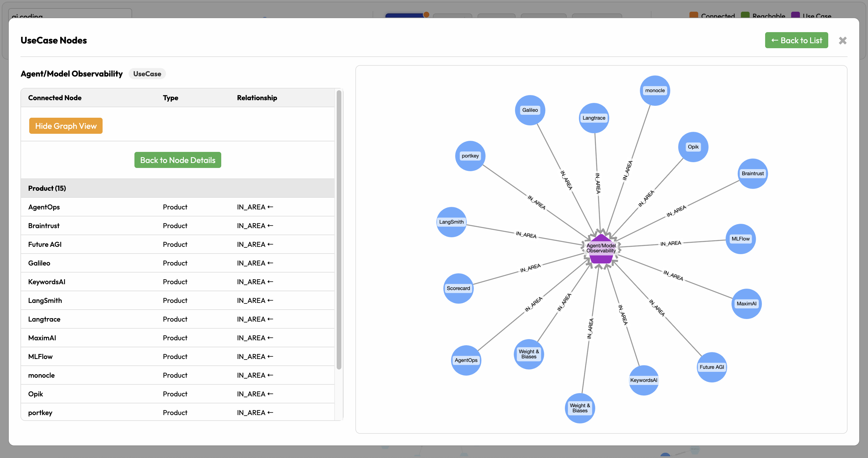Click IN_AREA relationship in Braintrust row

(x=255, y=225)
